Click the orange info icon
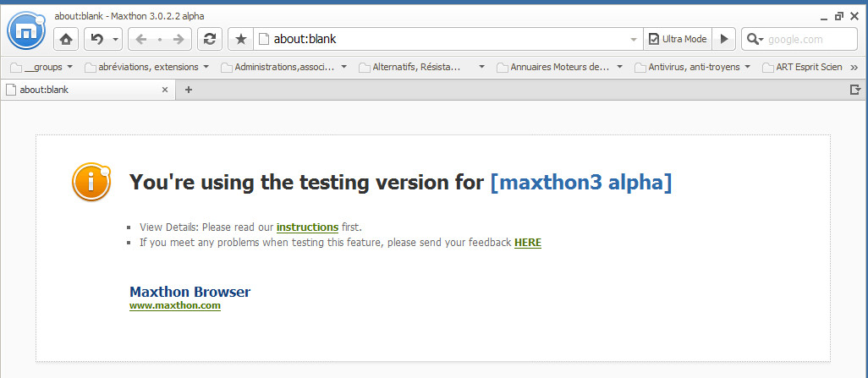This screenshot has width=868, height=378. (91, 182)
